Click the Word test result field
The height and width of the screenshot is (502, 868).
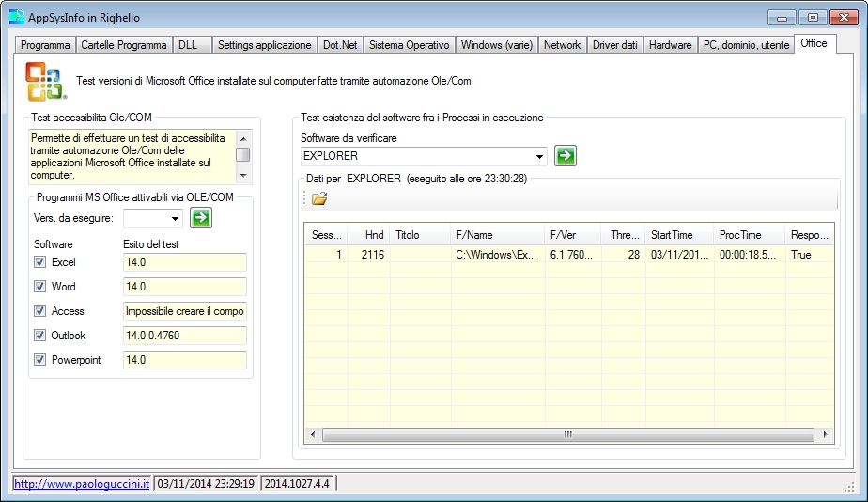pos(184,287)
